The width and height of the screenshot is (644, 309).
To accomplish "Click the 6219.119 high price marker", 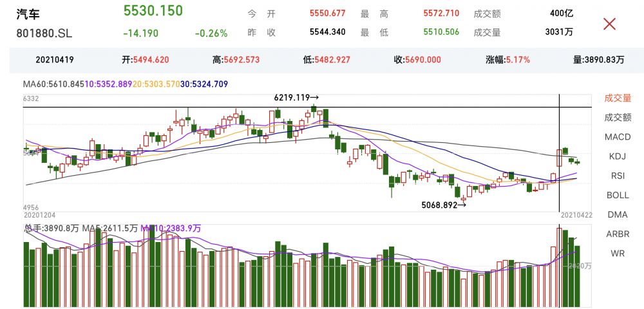I will click(296, 98).
